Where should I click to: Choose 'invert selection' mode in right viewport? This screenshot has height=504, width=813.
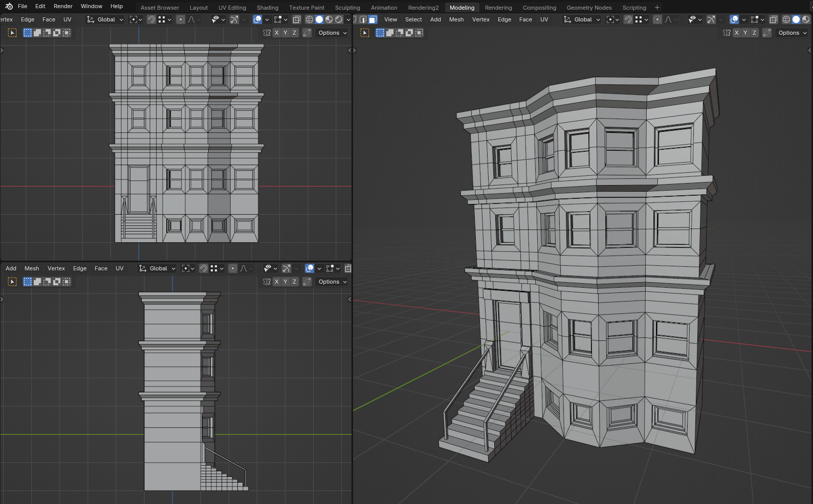(409, 33)
